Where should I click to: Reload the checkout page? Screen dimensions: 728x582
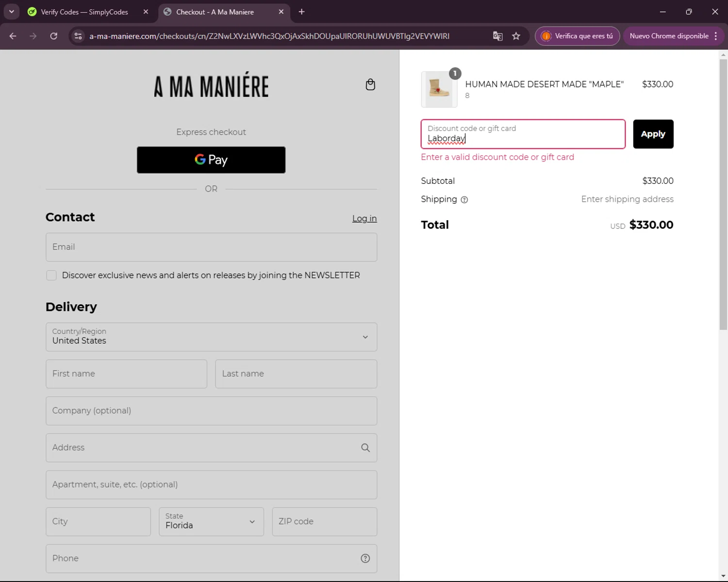click(54, 36)
